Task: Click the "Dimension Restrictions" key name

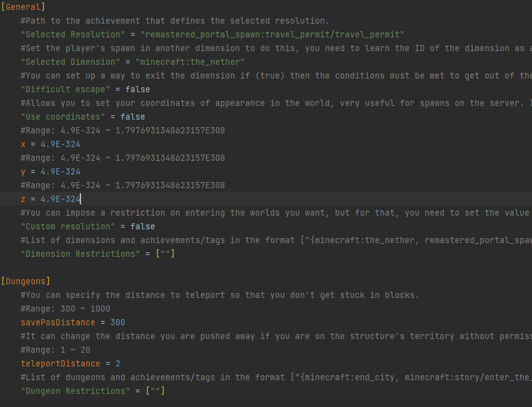Action: (80, 254)
